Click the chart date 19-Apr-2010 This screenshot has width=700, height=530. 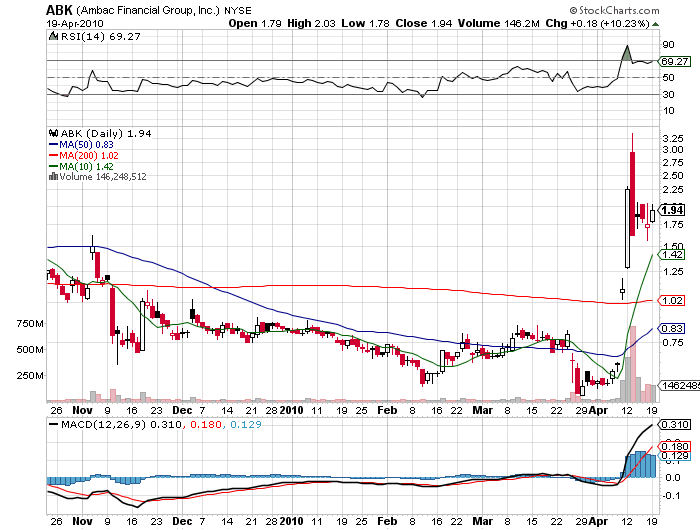click(x=75, y=24)
